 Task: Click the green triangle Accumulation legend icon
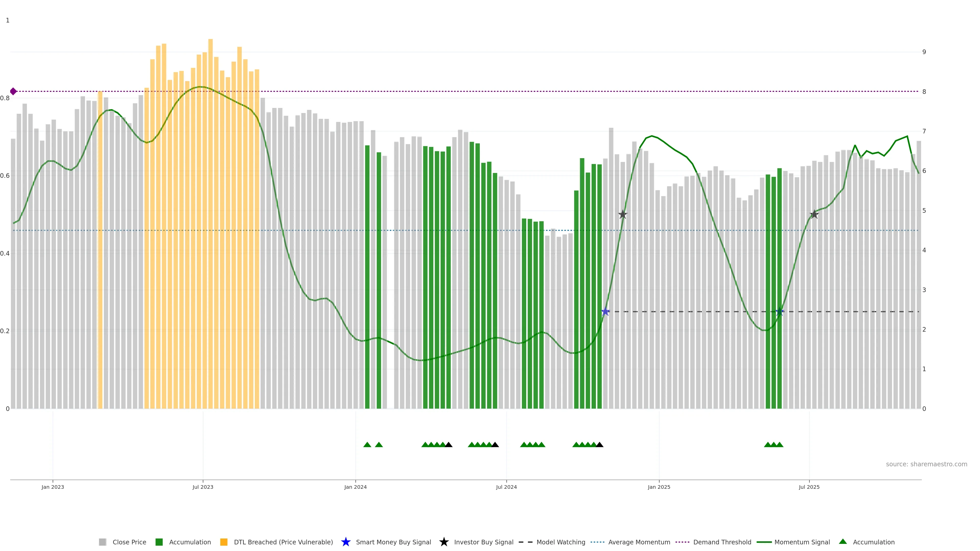(x=843, y=542)
